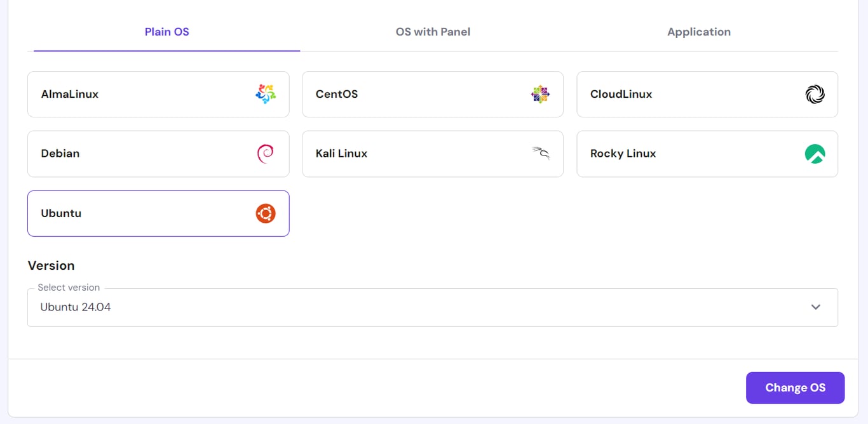Click the Kali Linux dragon logo icon

[541, 154]
